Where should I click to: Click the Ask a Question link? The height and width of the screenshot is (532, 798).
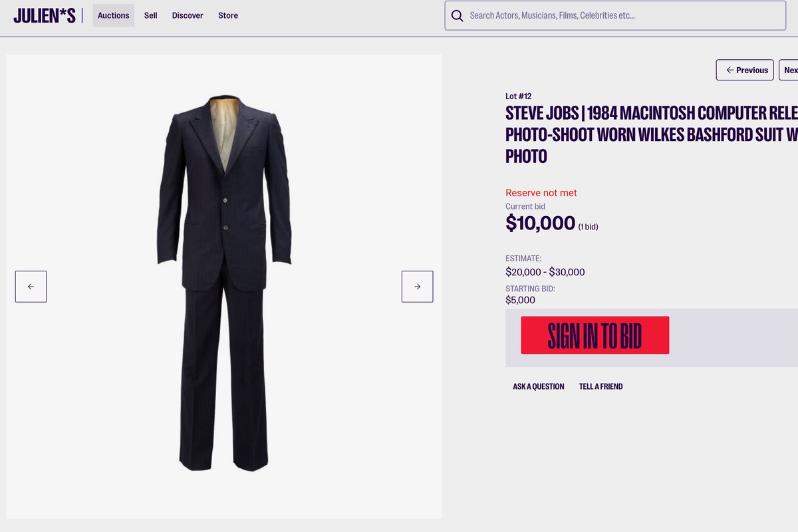(538, 386)
